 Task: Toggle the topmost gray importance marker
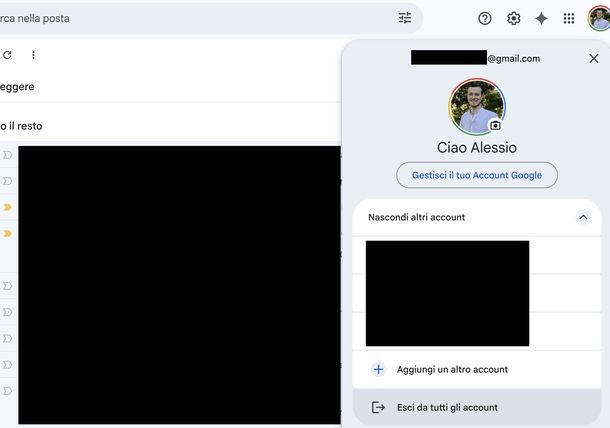(7, 155)
